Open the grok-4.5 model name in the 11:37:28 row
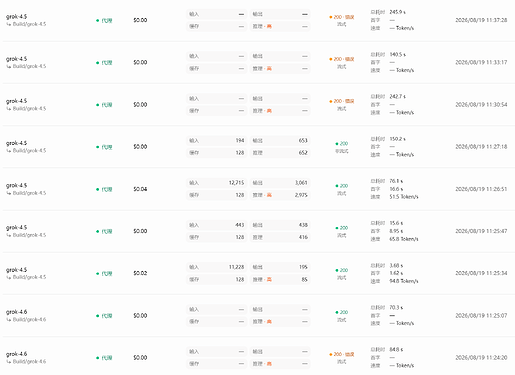The width and height of the screenshot is (515, 375). (x=16, y=16)
